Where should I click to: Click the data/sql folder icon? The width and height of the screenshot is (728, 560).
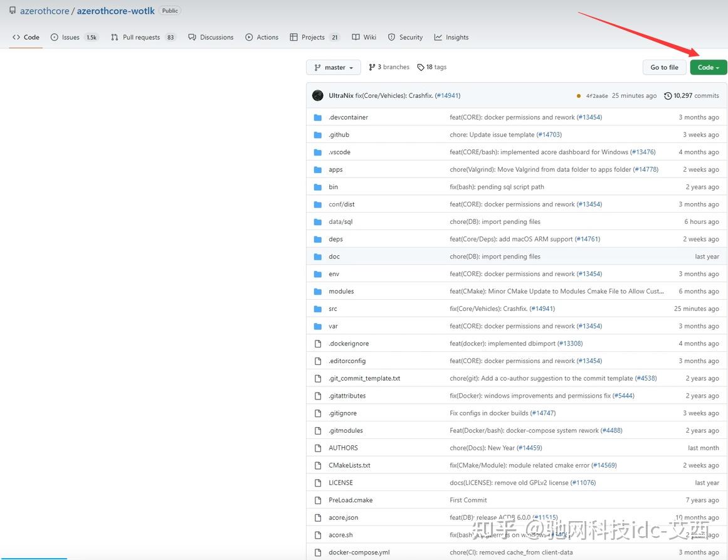pyautogui.click(x=317, y=222)
